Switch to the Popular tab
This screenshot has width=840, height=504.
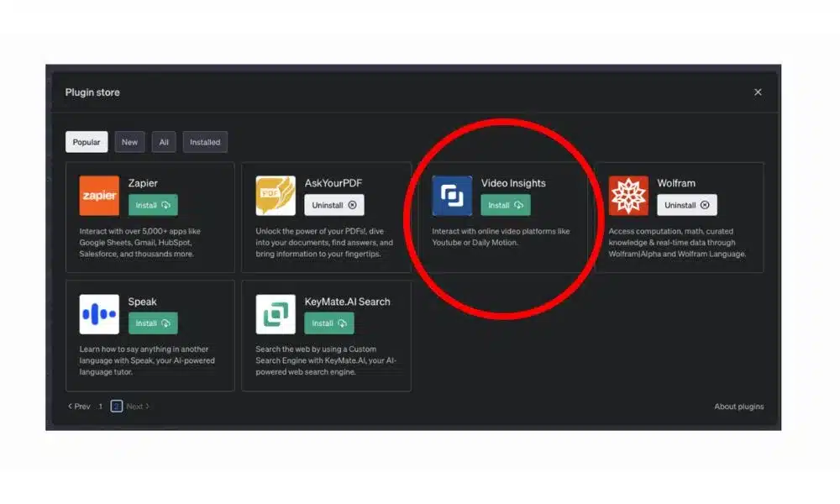click(87, 142)
